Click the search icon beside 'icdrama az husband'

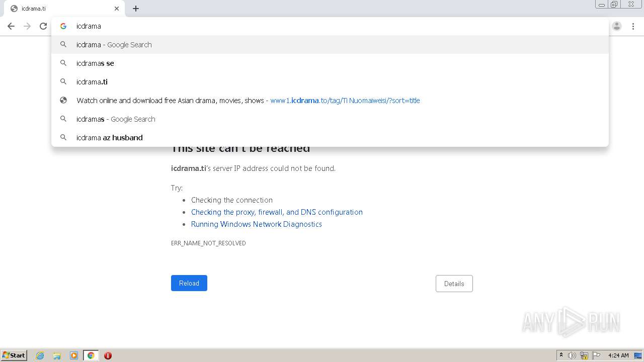click(63, 137)
